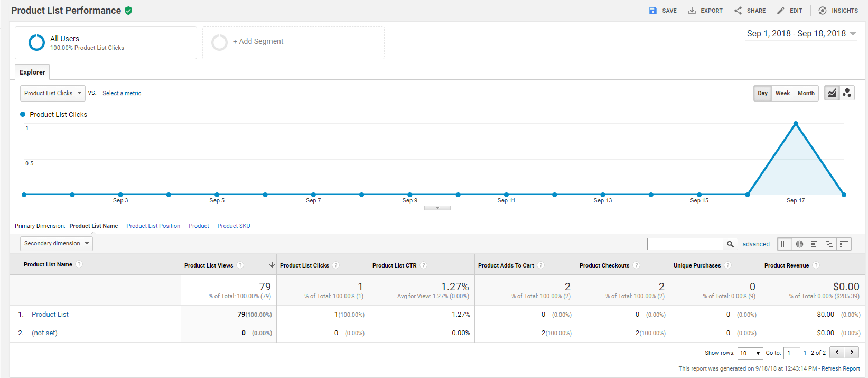Set graph granularity to Week
Screen dimensions: 868x378
[782, 93]
